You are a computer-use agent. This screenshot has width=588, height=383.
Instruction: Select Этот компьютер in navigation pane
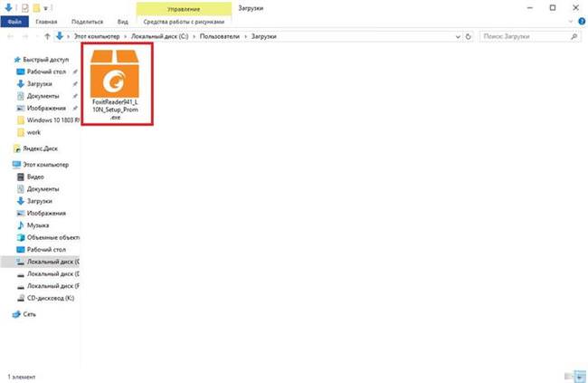click(x=46, y=165)
